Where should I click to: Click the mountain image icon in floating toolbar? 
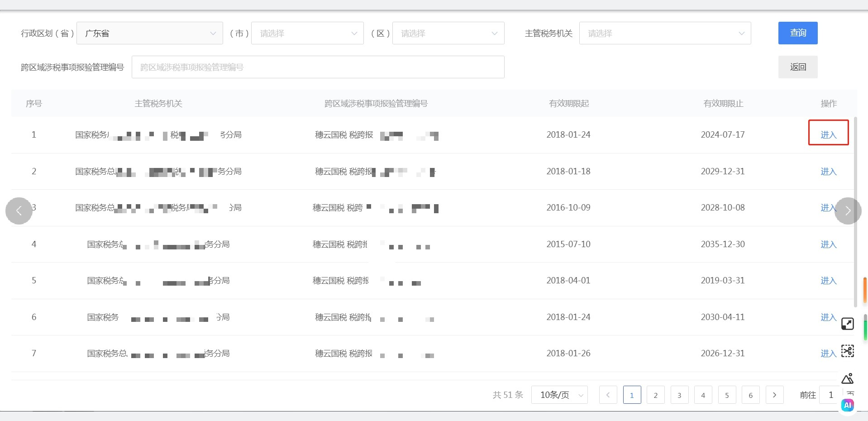point(847,378)
